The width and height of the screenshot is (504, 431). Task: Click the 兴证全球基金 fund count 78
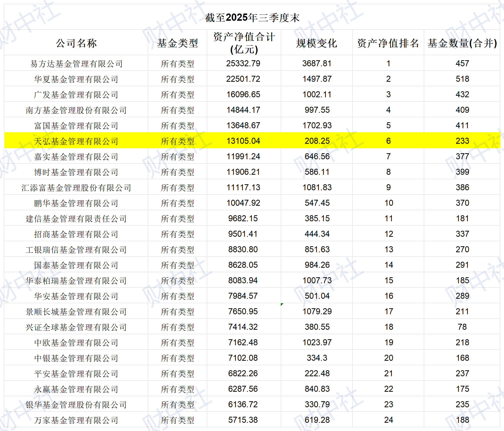pos(464,327)
